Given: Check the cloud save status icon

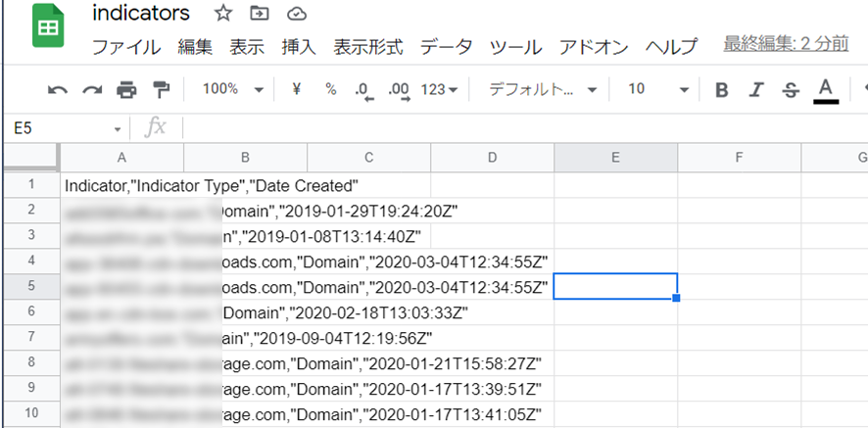Looking at the screenshot, I should click(297, 14).
